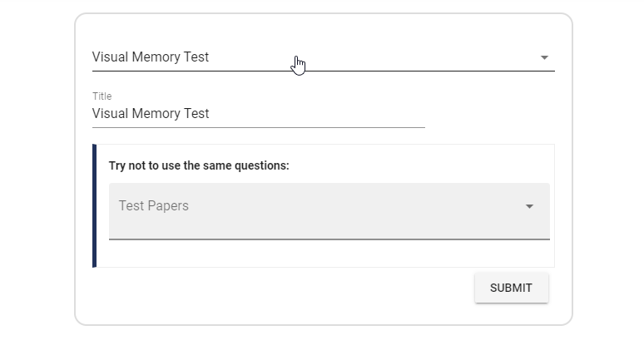Click the 'Try not to use the same questions' text
This screenshot has width=644, height=360.
[199, 165]
